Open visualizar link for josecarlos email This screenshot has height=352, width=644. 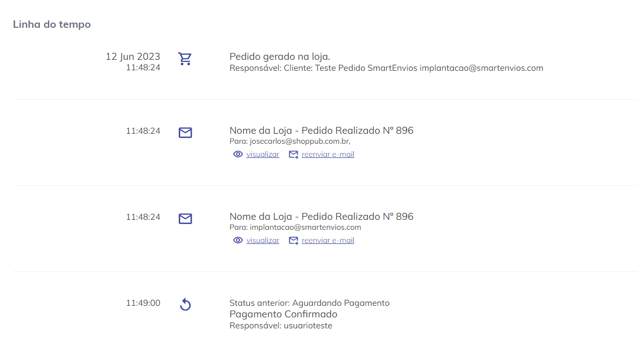263,154
